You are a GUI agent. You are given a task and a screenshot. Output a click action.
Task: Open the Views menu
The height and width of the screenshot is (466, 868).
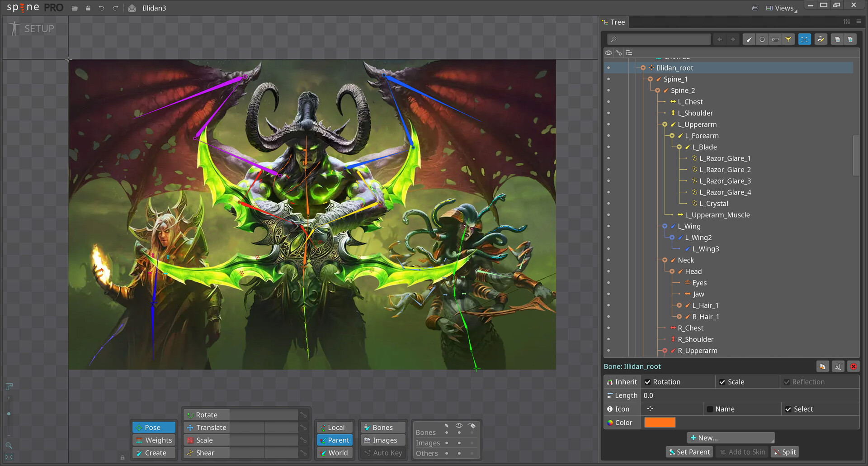click(781, 8)
